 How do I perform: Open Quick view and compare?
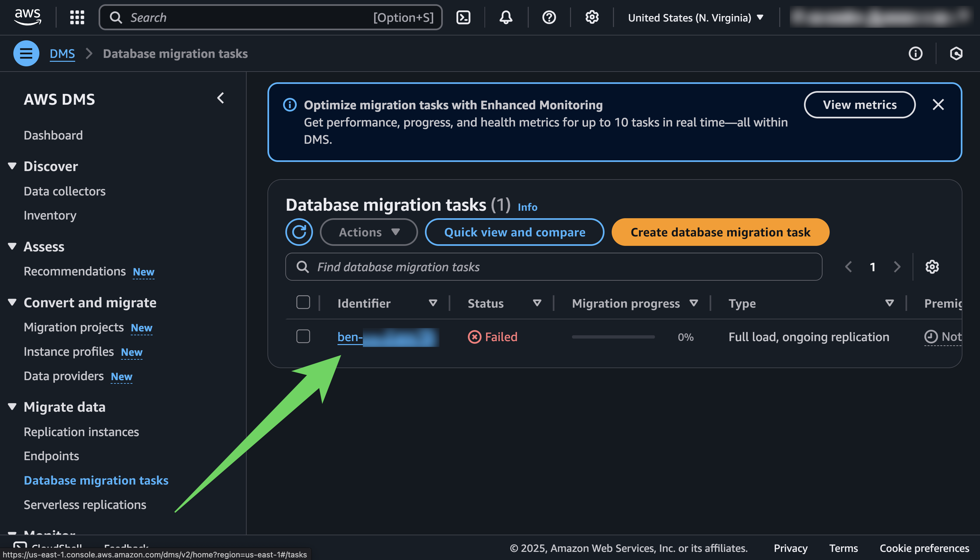(514, 232)
